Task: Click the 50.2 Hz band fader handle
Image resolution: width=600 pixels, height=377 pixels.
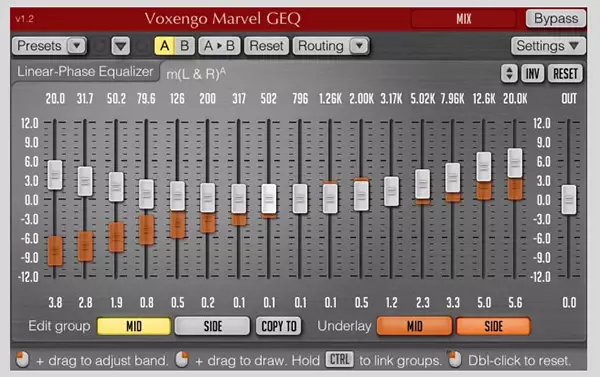Action: pos(116,187)
